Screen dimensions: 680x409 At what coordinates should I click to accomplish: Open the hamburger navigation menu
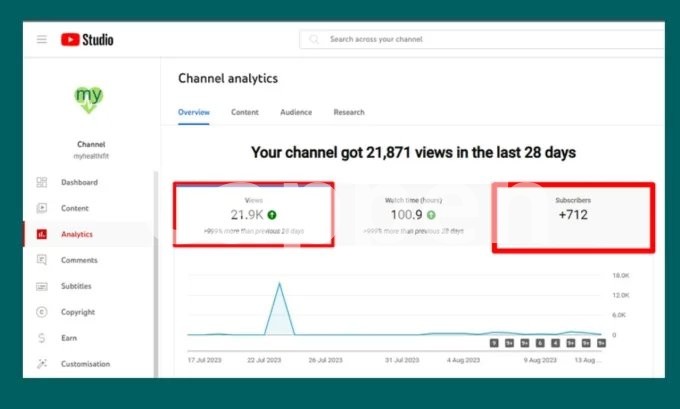click(42, 40)
